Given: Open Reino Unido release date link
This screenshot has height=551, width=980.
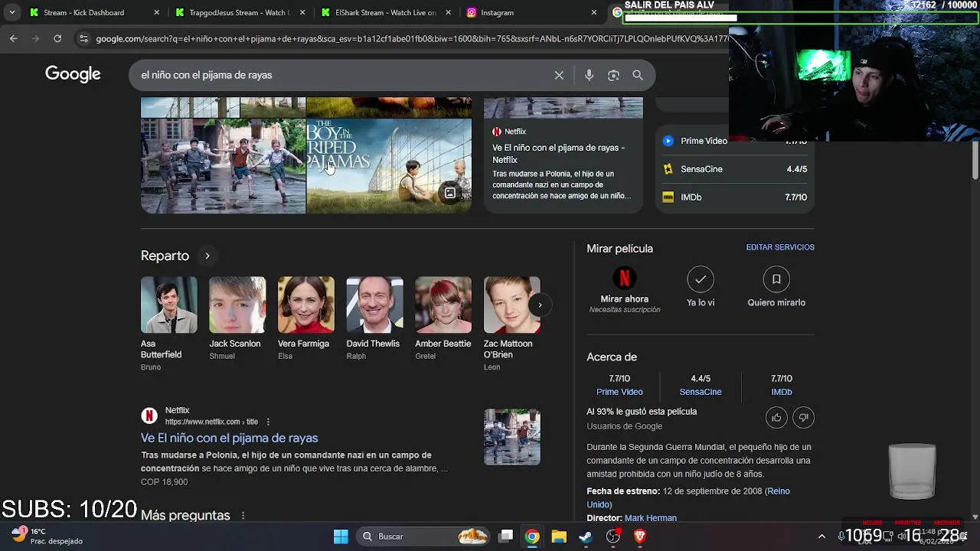Looking at the screenshot, I should pos(779,491).
